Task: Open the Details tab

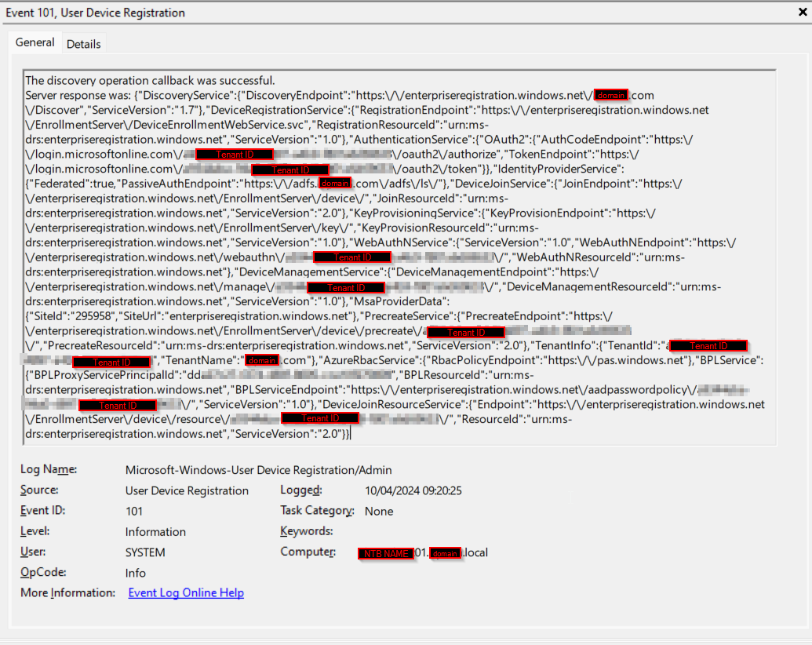Action: (x=83, y=44)
